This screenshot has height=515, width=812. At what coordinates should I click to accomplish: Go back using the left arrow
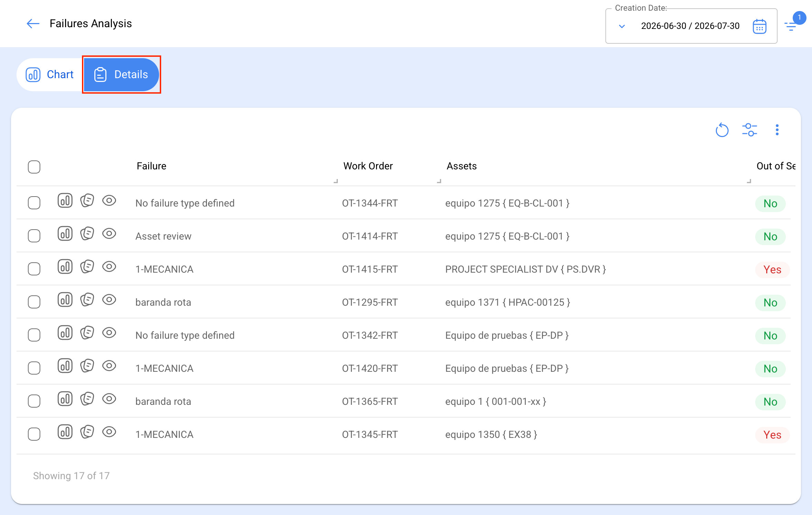point(33,23)
